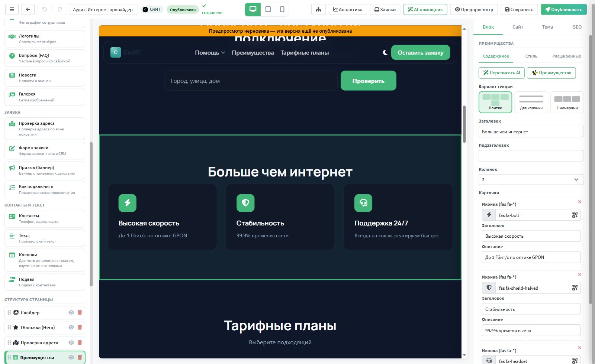Screen dimensions: 595x364
Task: Select the Две колонки section variant
Action: (531, 102)
